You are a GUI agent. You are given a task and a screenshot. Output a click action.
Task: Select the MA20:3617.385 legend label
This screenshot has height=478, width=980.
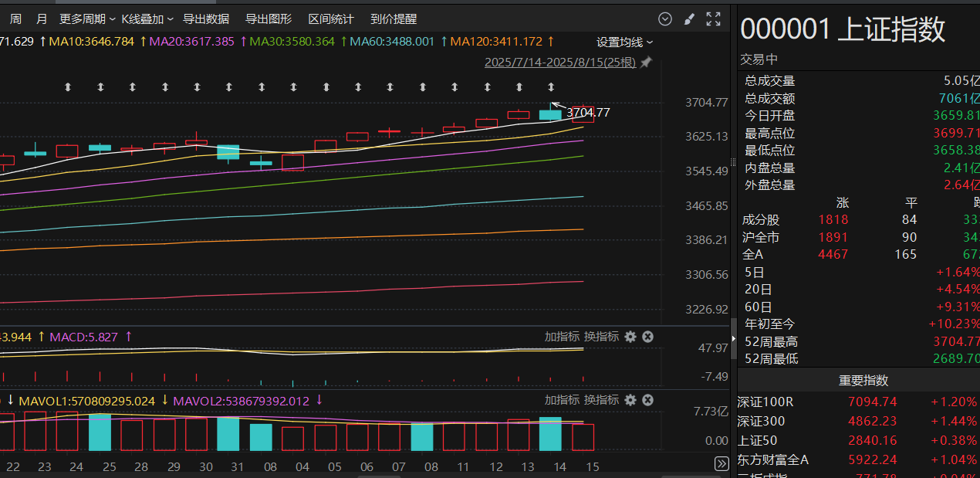tap(191, 42)
